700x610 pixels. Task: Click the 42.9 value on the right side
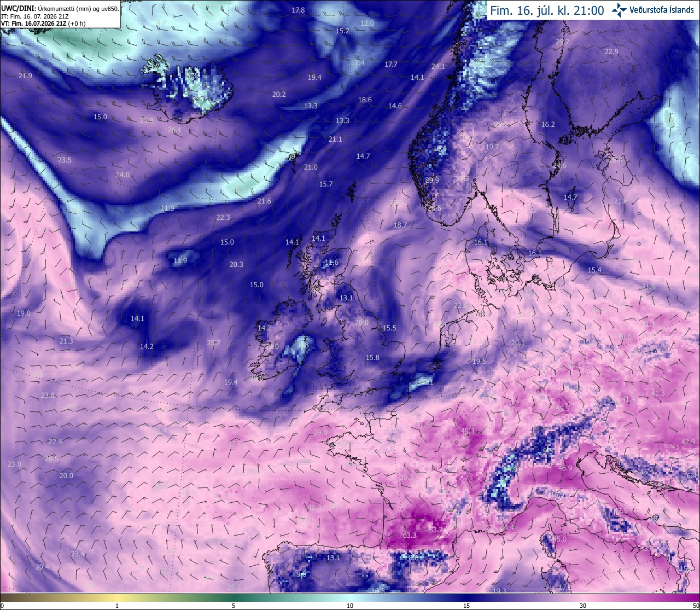click(688, 441)
